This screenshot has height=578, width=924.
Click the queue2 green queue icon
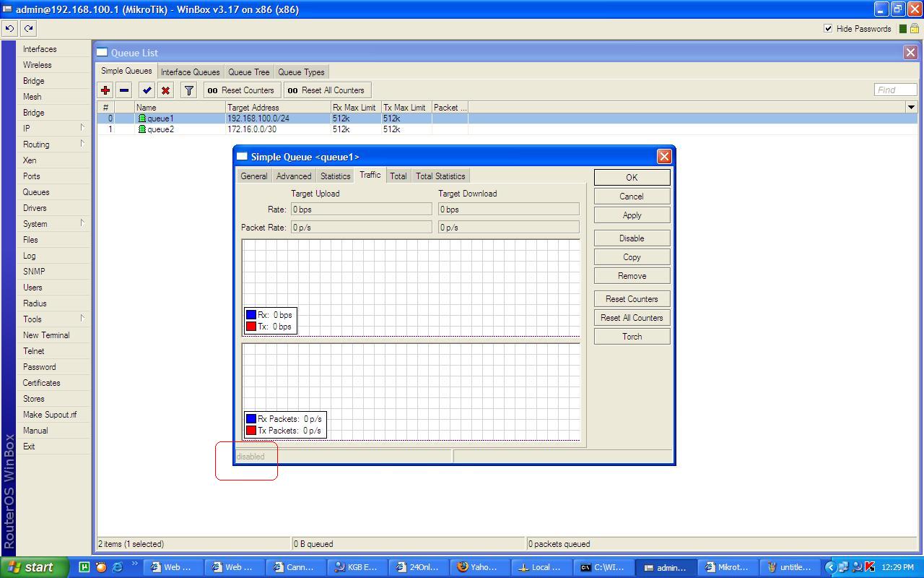142,129
